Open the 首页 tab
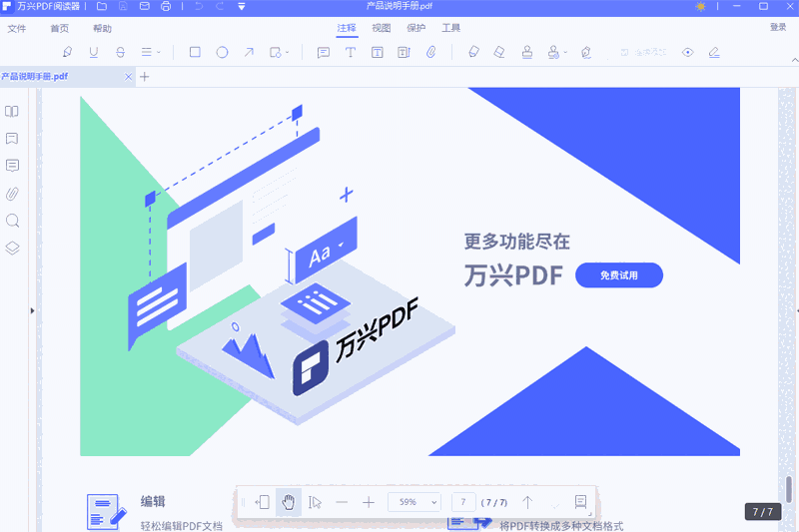799x532 pixels. (60, 29)
